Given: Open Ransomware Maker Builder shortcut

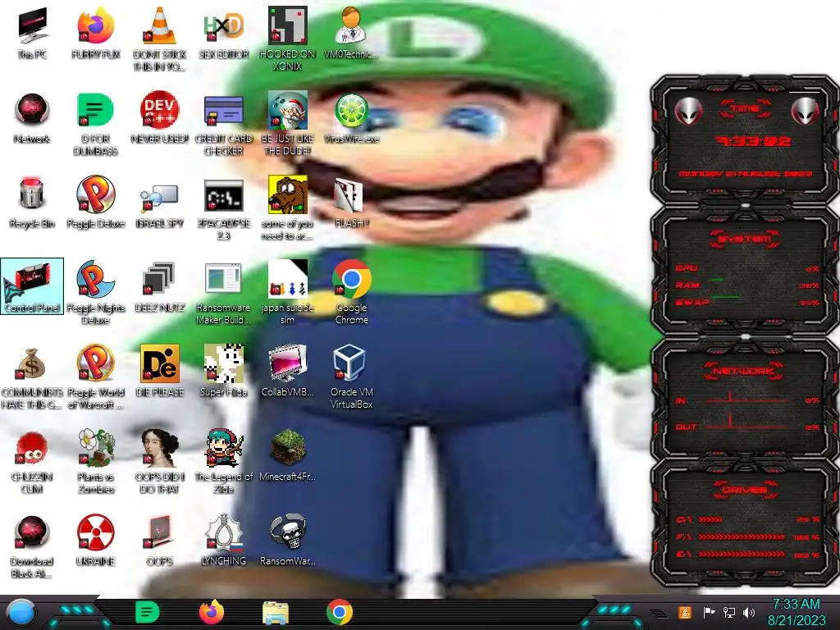Looking at the screenshot, I should [x=224, y=292].
